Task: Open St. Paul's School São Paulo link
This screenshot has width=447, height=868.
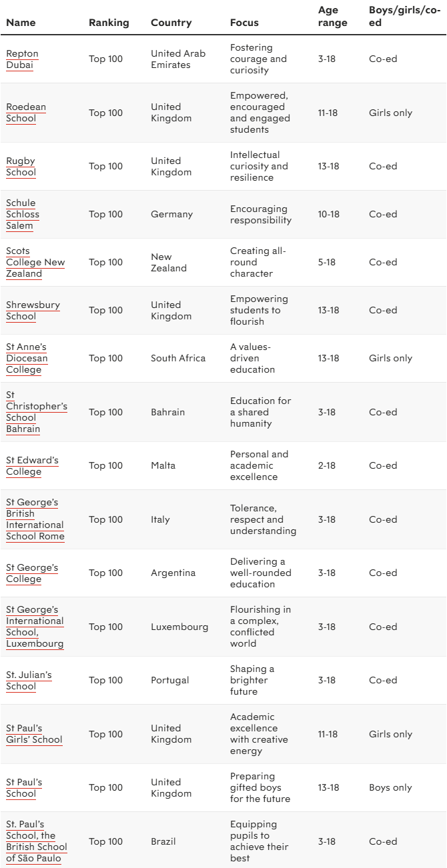Action: tap(36, 841)
